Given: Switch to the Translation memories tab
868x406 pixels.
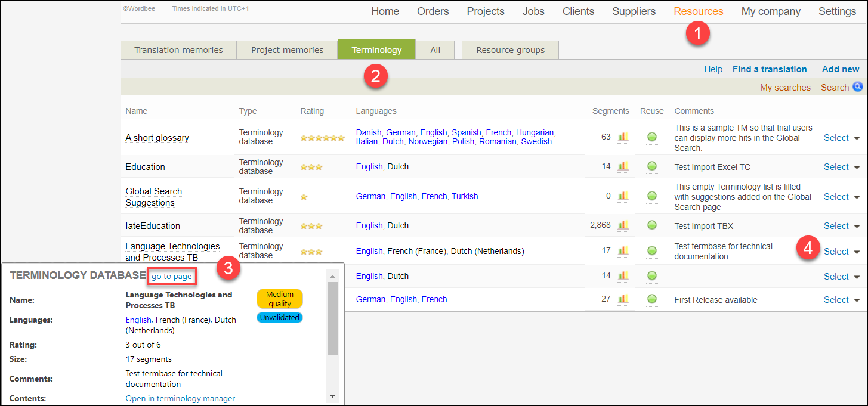Looking at the screenshot, I should 178,50.
